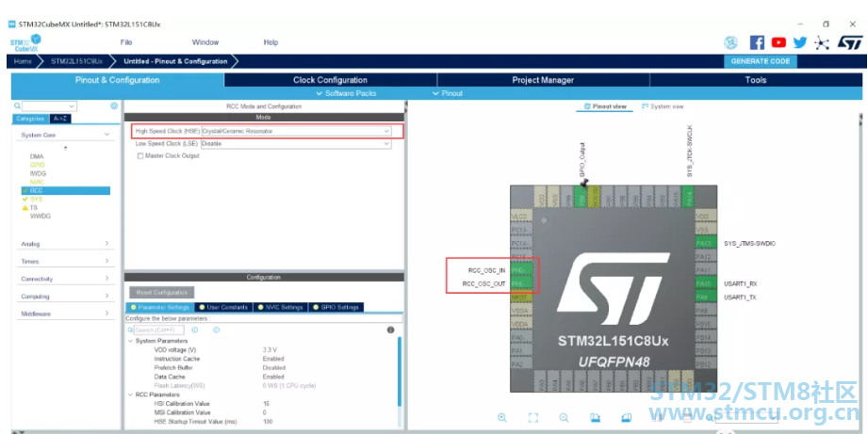Go to Home breadcrumb

[x=23, y=61]
